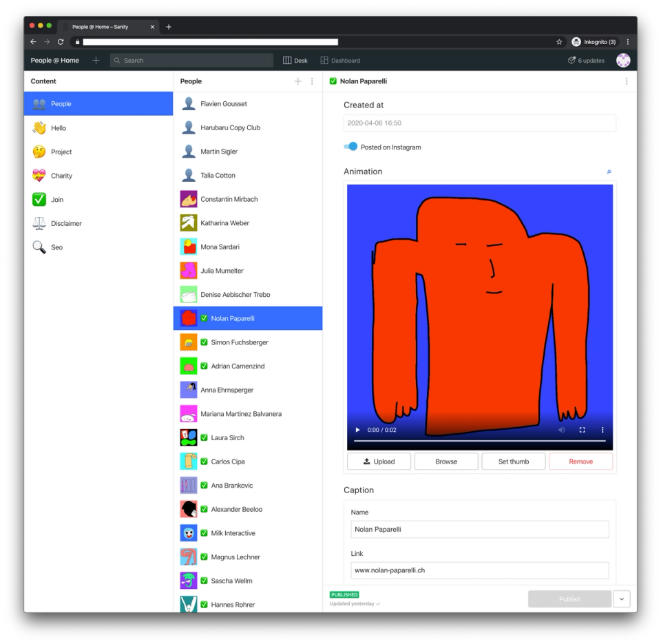
Task: Click Sascha Wellm's thumbnail
Action: [x=189, y=581]
